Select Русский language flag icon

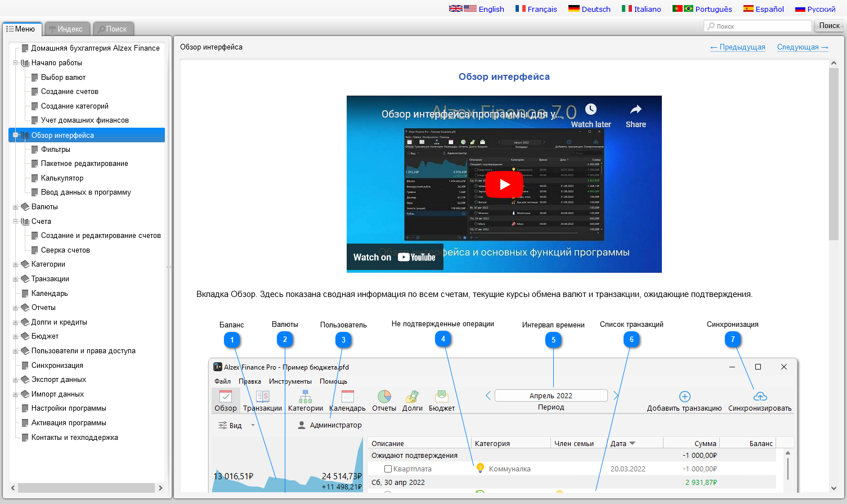coord(800,9)
